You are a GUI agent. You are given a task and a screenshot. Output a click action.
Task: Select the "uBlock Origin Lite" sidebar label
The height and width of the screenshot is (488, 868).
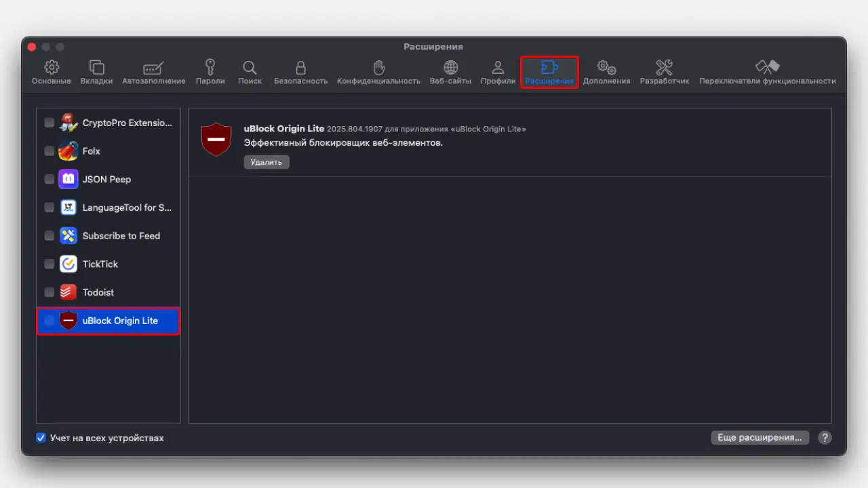(120, 321)
